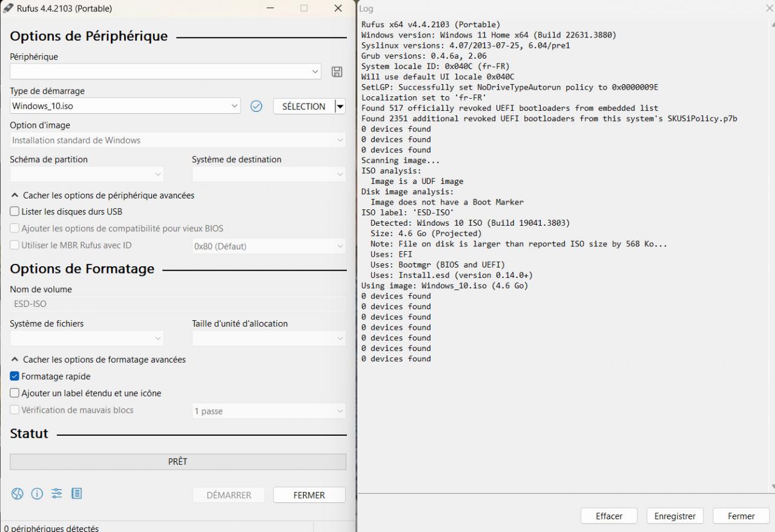Click Enregistrer to save the log
This screenshot has width=775, height=532.
[675, 516]
